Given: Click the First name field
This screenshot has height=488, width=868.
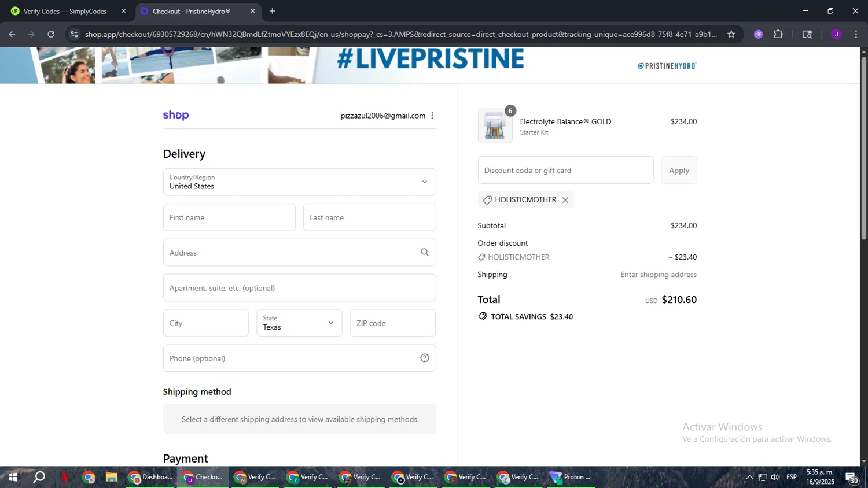Looking at the screenshot, I should point(229,217).
